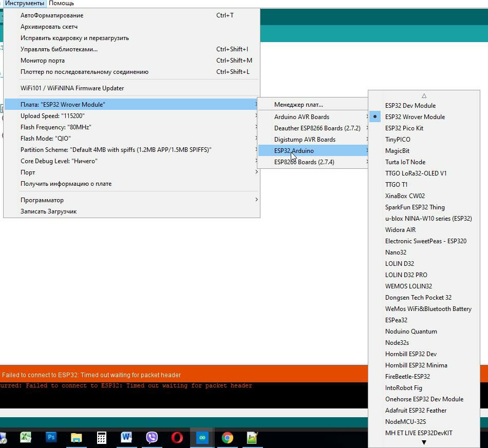Select TTGO LoRa32-OLED V1 board
Viewport: 488px width, 448px height.
tap(424, 173)
